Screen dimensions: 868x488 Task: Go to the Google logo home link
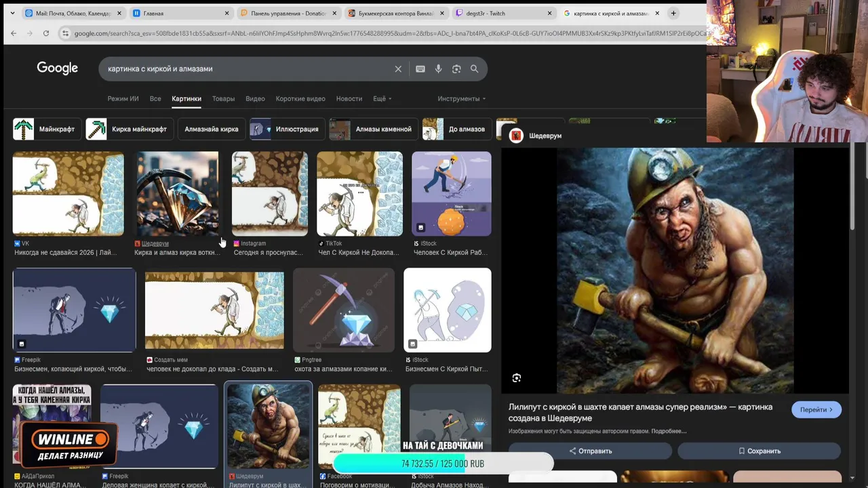click(58, 68)
